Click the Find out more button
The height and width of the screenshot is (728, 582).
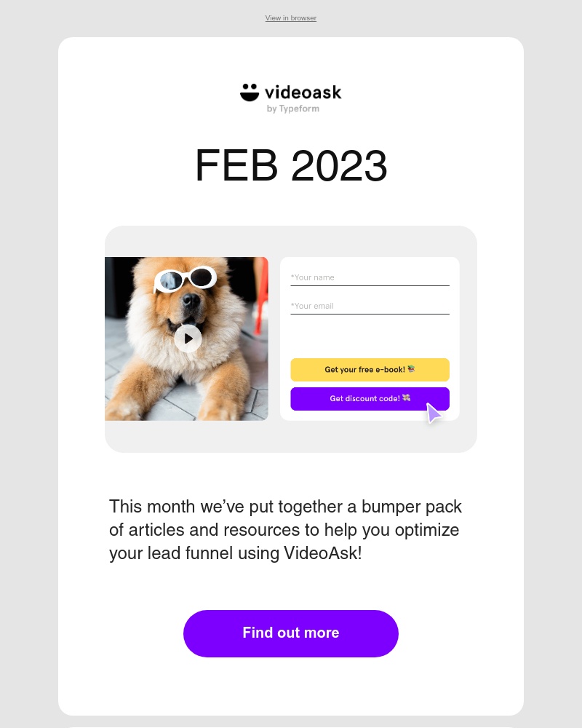coord(290,633)
